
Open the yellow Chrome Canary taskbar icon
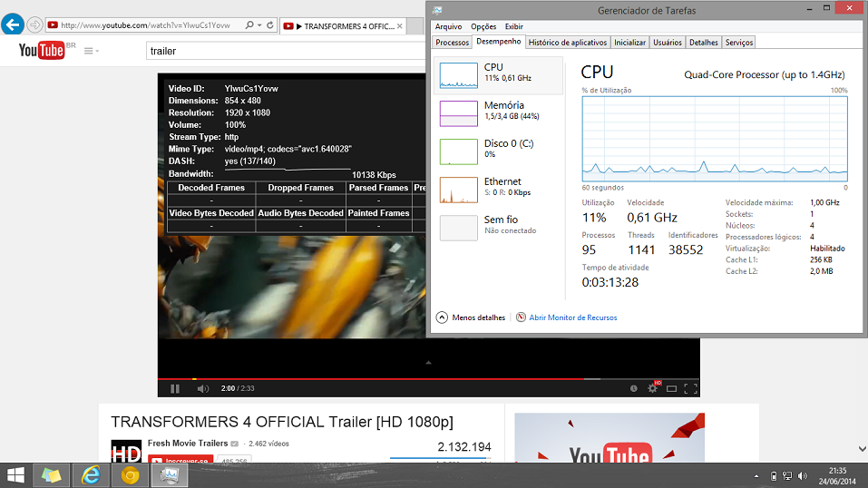pos(130,475)
